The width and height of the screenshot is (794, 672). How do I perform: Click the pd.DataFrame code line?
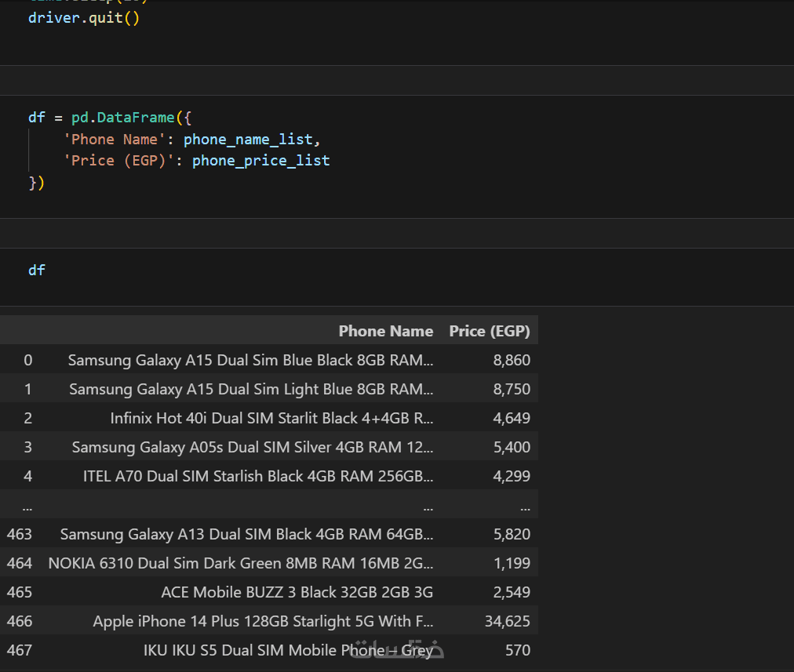click(x=110, y=118)
